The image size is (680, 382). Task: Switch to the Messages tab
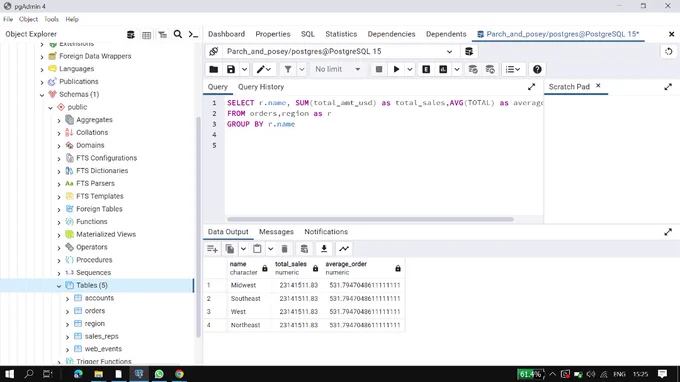[x=276, y=232]
